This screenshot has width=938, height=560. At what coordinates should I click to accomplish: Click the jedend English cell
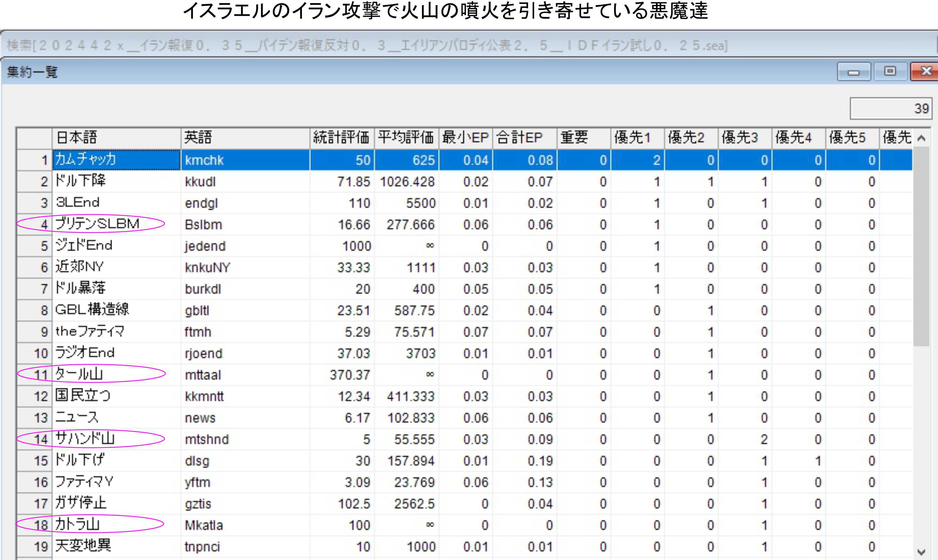click(x=246, y=246)
